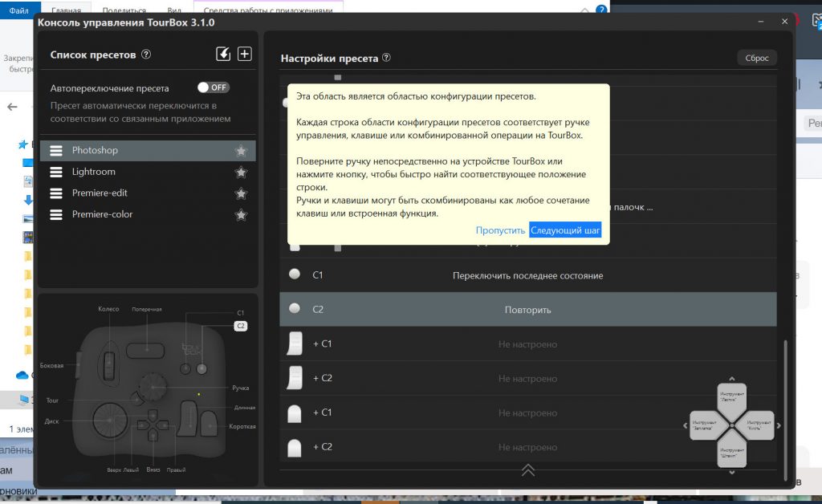Click the Premiere-edit drag handle icon
Image resolution: width=822 pixels, height=504 pixels.
tap(56, 193)
